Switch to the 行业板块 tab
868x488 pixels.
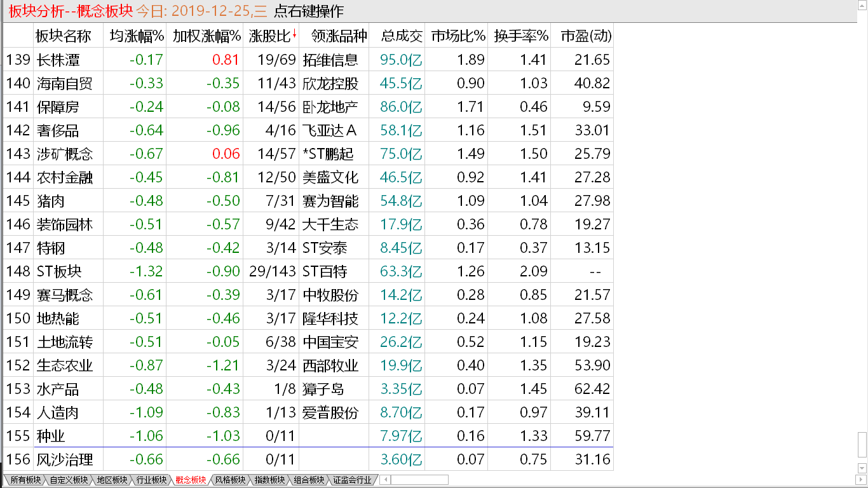point(151,480)
